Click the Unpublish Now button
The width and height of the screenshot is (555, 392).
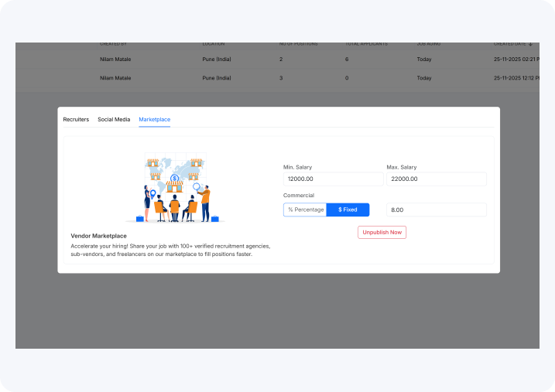pos(382,232)
